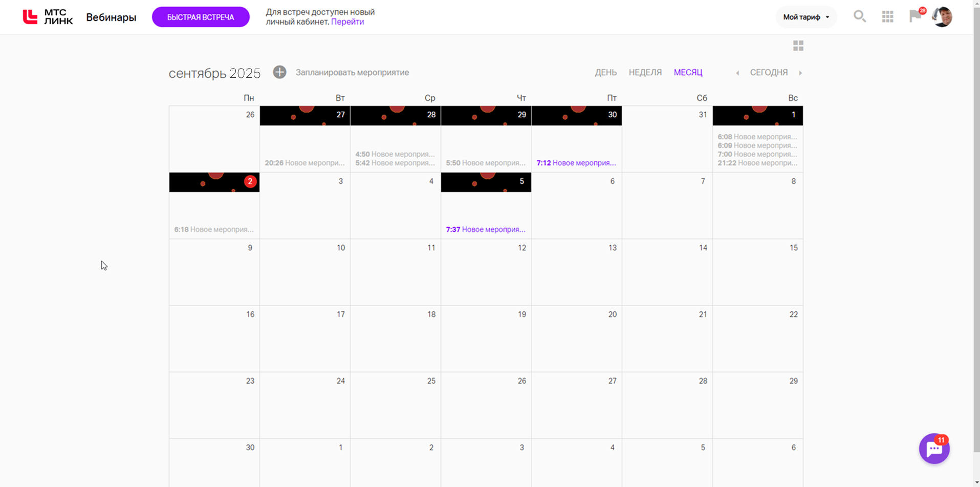The image size is (980, 487).
Task: Switch to ДЕНЬ view
Action: (605, 72)
